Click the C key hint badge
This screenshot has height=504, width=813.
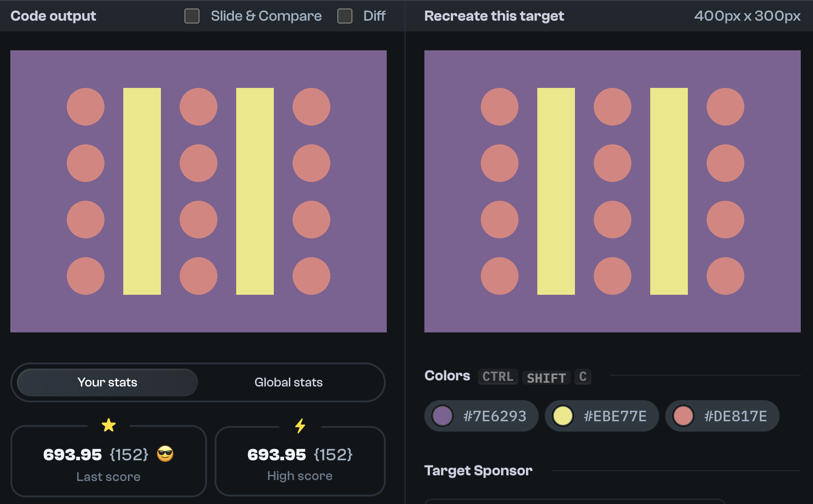(x=582, y=376)
